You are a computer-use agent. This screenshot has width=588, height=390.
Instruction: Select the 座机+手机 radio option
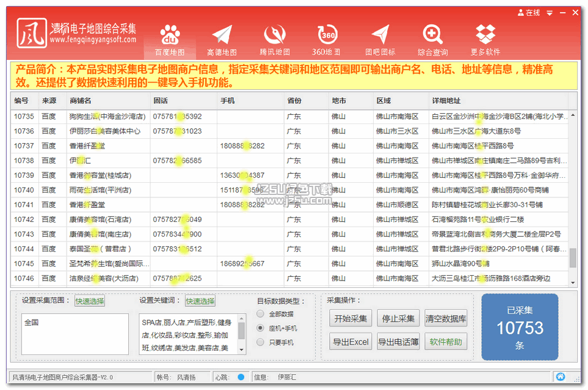click(260, 328)
